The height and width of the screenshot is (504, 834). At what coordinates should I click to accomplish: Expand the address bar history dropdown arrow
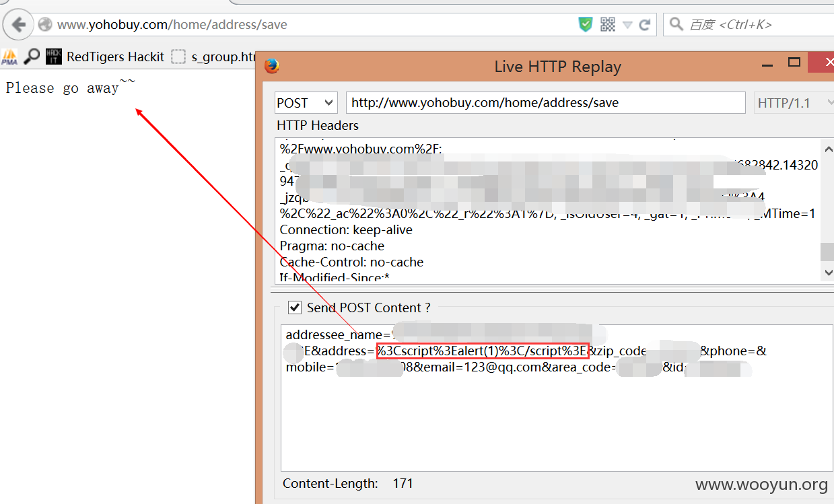tap(627, 25)
